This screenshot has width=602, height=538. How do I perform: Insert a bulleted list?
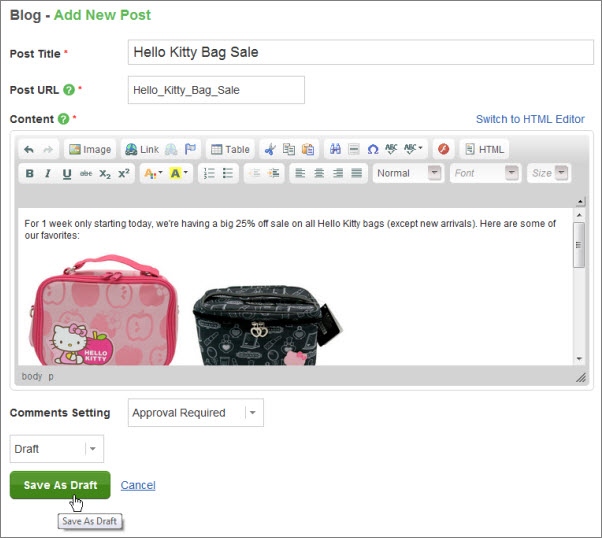(x=228, y=174)
